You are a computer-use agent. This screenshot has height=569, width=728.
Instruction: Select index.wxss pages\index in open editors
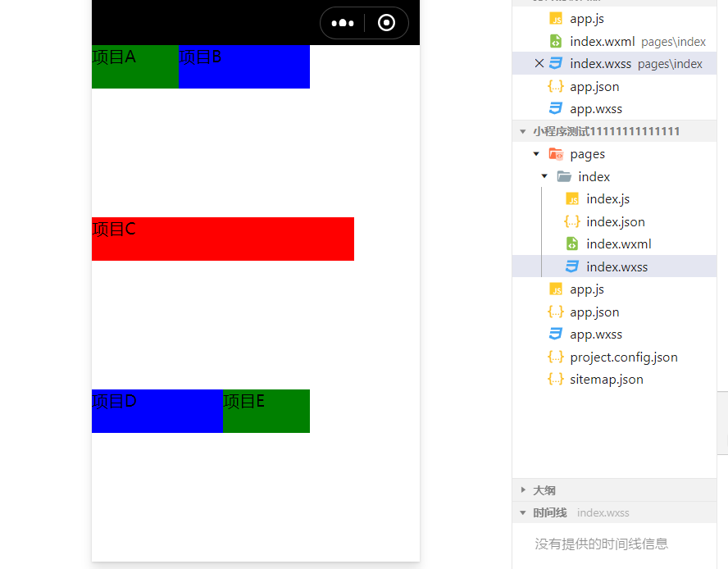point(614,64)
